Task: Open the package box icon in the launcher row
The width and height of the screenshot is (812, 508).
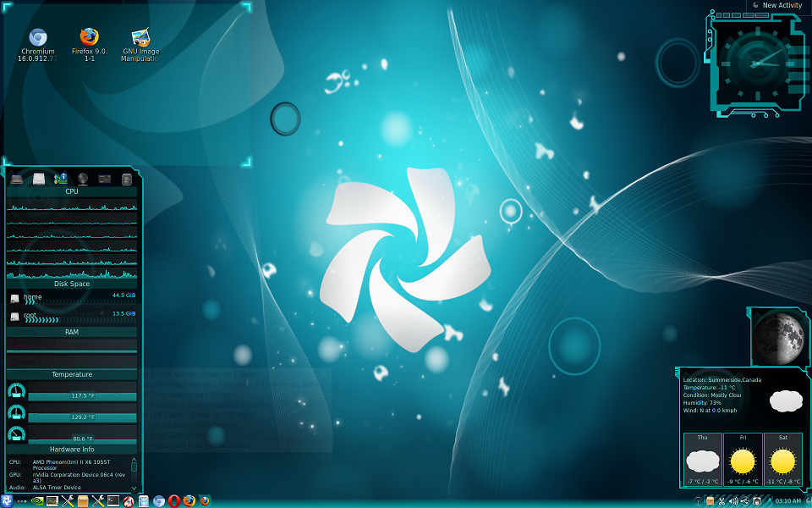Action: tap(83, 501)
